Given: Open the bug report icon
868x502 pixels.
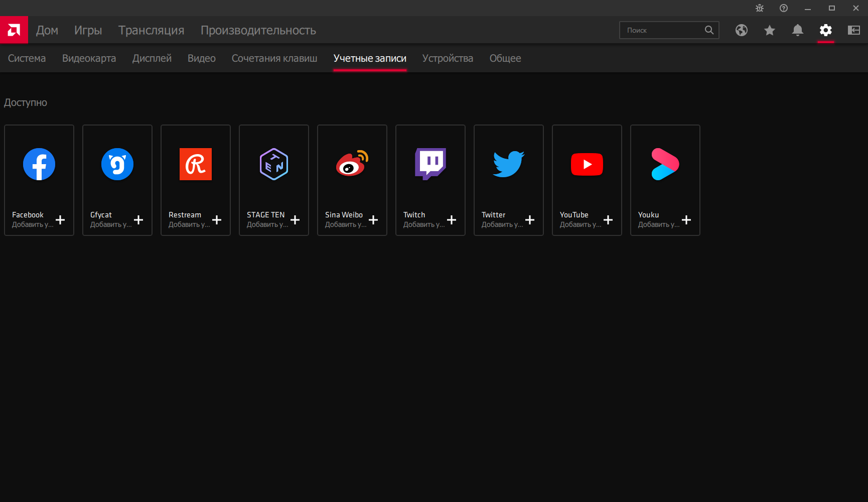Looking at the screenshot, I should click(x=760, y=8).
